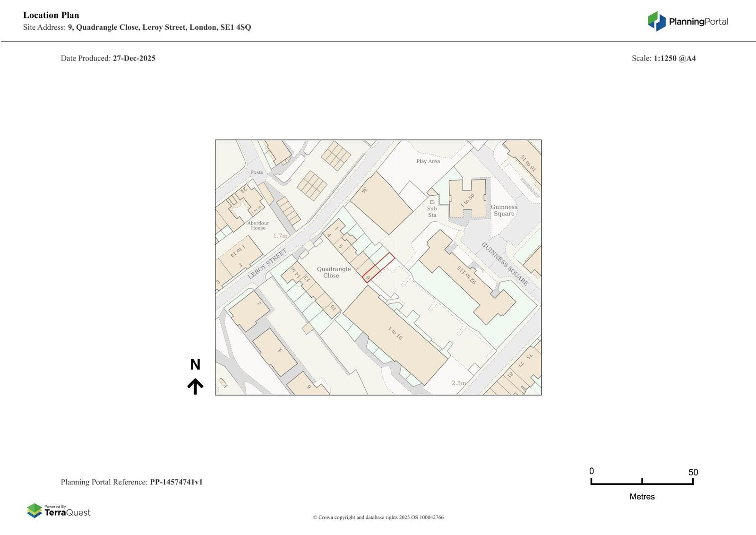Select the red outlined site boundary

click(x=378, y=267)
